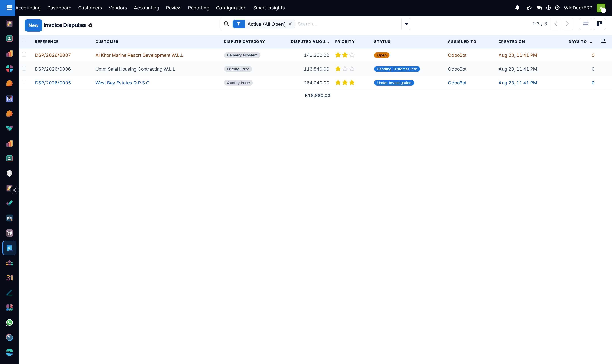Screen dimensions: 612x364
Task: Open the help question mark icon
Action: 548,8
